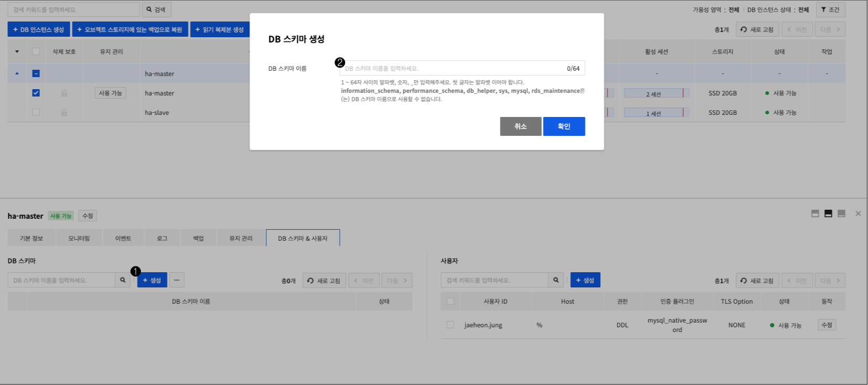Image resolution: width=868 pixels, height=385 pixels.
Task: Click the 생성 button in DB 스키마 section
Action: [152, 280]
